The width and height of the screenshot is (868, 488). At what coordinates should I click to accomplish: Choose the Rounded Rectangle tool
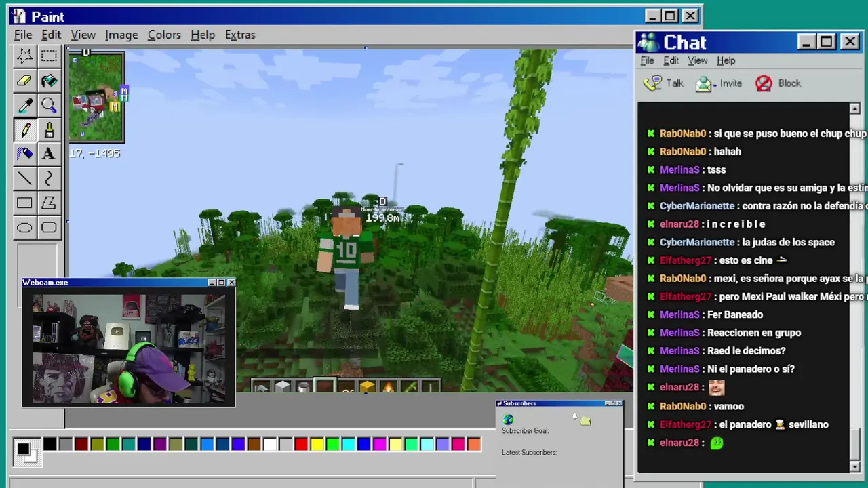(49, 227)
